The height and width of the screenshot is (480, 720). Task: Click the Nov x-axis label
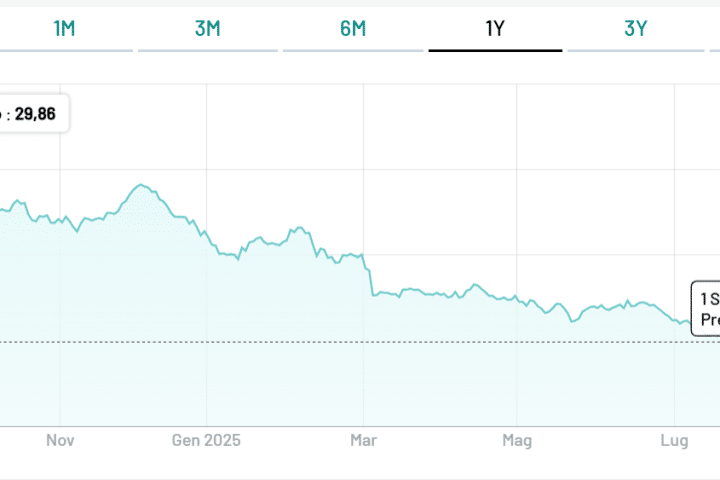(61, 440)
